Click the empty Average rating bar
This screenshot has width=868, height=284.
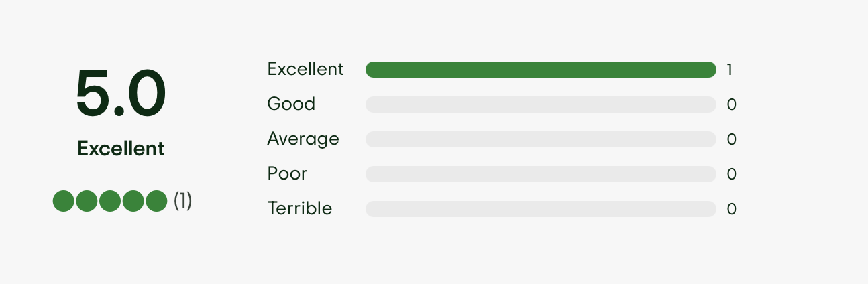(541, 139)
